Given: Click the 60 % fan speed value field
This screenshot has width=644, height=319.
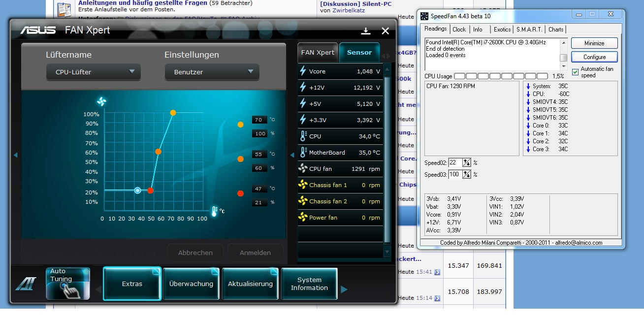Looking at the screenshot, I should pos(259,168).
